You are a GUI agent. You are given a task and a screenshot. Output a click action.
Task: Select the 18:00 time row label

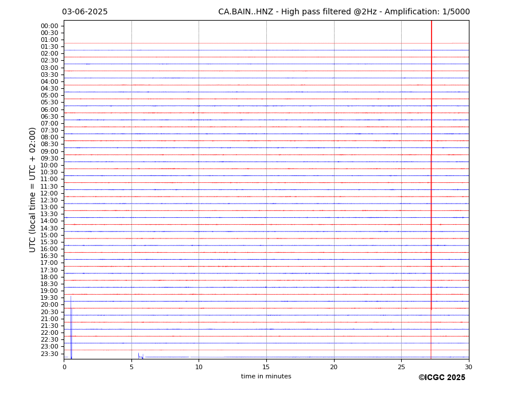pyautogui.click(x=49, y=277)
